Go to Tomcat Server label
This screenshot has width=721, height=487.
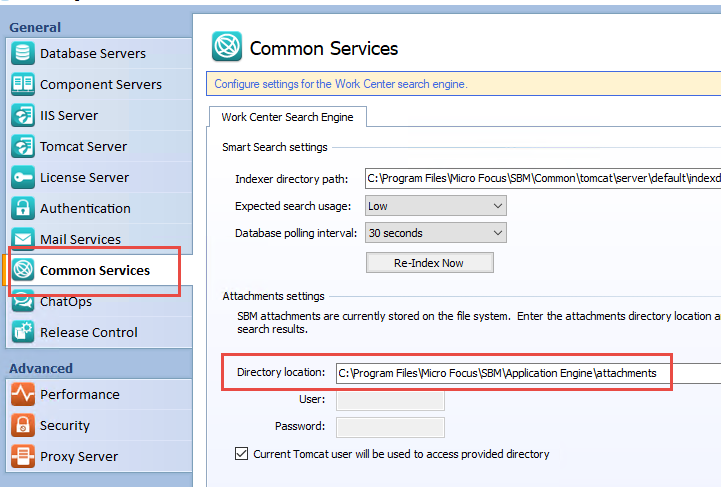83,147
